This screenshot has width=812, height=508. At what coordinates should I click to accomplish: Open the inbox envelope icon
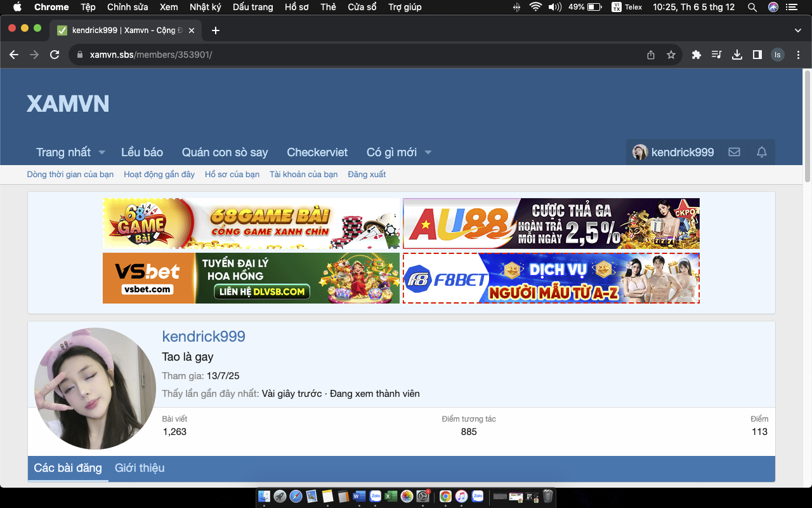734,152
